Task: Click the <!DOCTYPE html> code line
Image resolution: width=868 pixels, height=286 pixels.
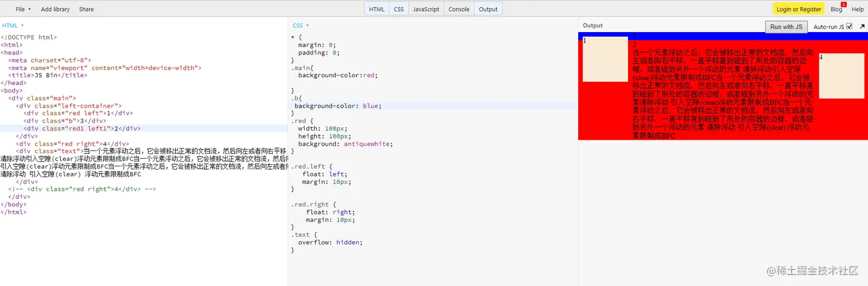Action: (x=29, y=37)
